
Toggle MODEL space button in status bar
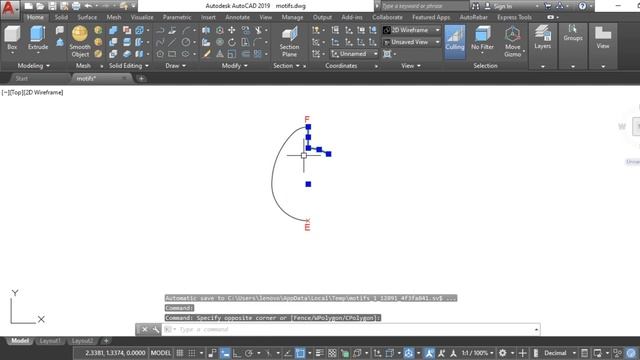[161, 353]
